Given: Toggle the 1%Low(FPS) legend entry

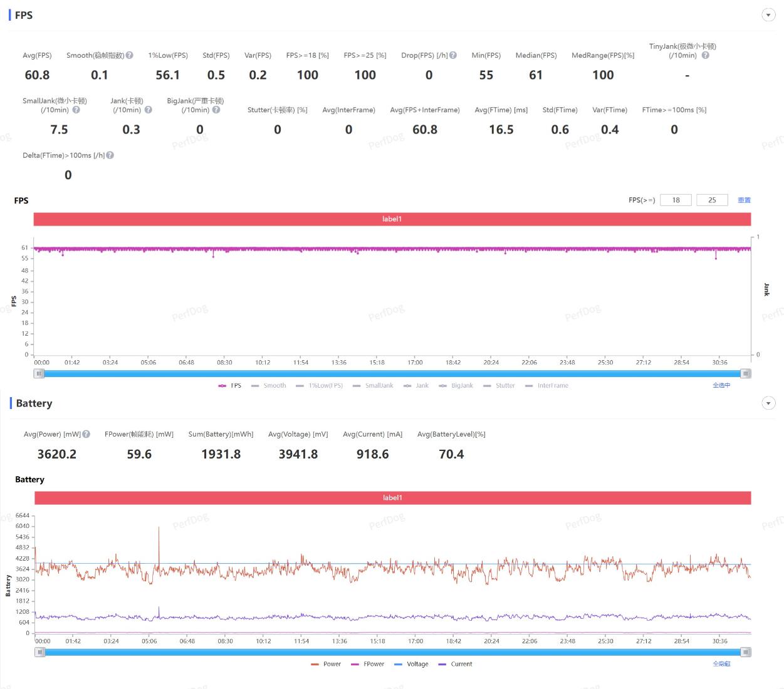Looking at the screenshot, I should click(x=320, y=386).
